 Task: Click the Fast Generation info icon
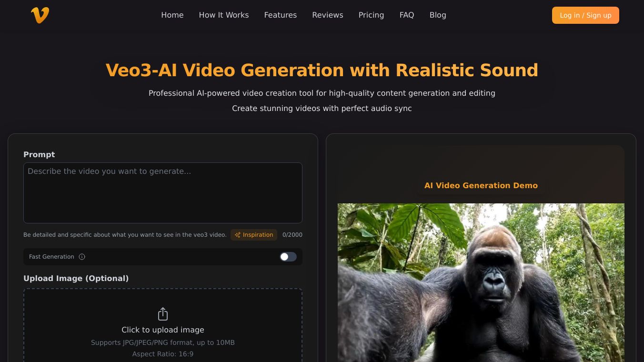pos(82,257)
